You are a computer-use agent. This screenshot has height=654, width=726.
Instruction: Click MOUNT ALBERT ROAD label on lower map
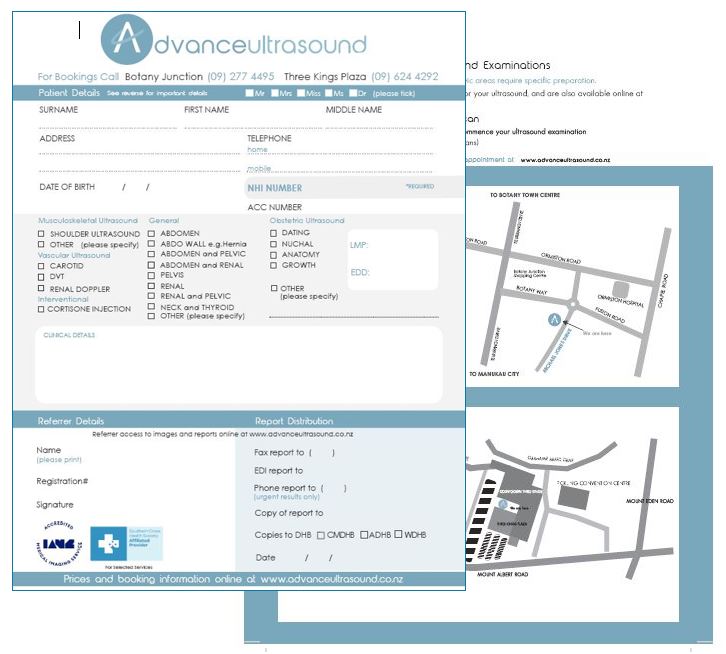pyautogui.click(x=502, y=574)
